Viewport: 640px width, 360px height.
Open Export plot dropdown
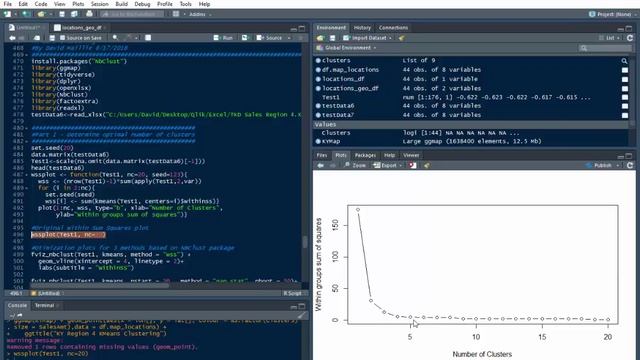pos(388,165)
